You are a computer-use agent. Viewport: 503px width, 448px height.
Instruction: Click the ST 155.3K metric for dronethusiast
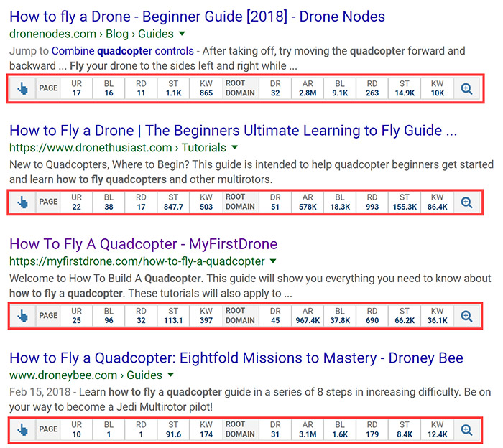(x=405, y=202)
